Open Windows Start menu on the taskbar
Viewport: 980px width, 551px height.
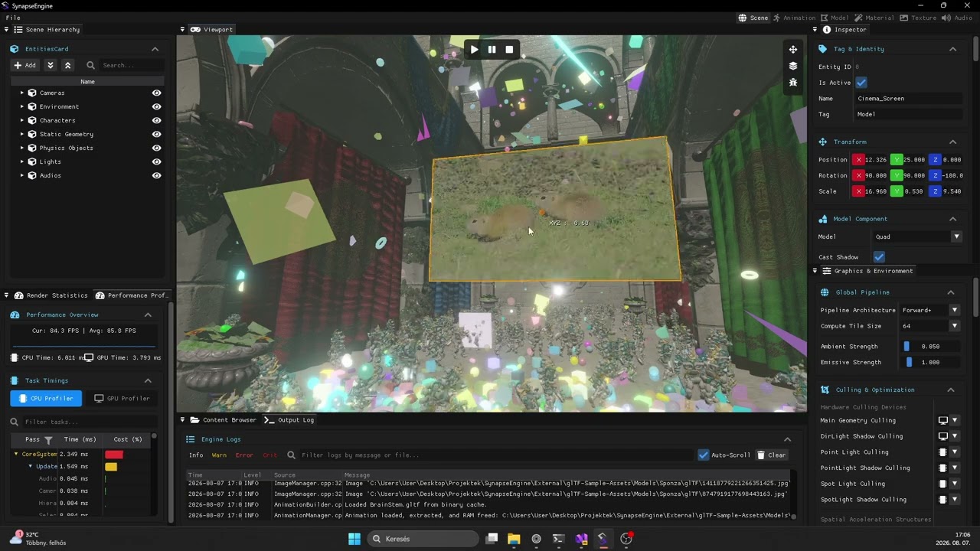pos(354,539)
